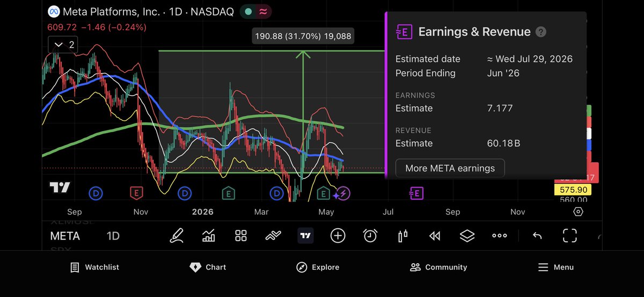Expand the collapsed indicators legend showing 2
644x297 pixels.
point(63,45)
